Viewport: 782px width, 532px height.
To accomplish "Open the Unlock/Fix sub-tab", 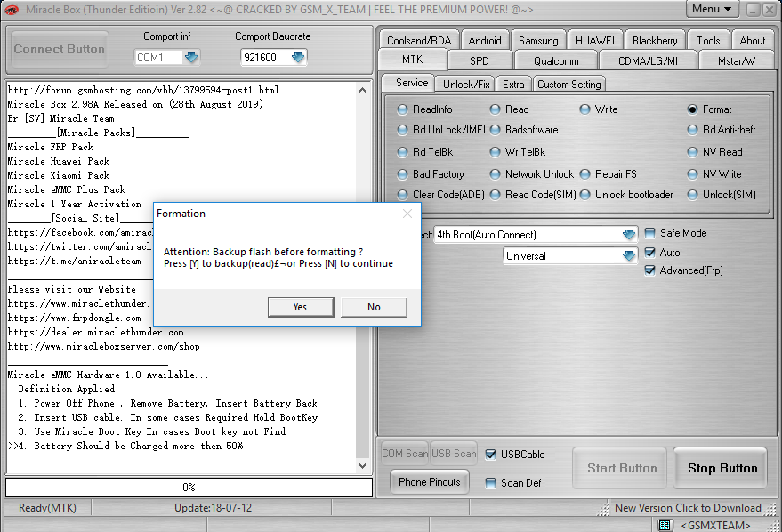I will [466, 84].
